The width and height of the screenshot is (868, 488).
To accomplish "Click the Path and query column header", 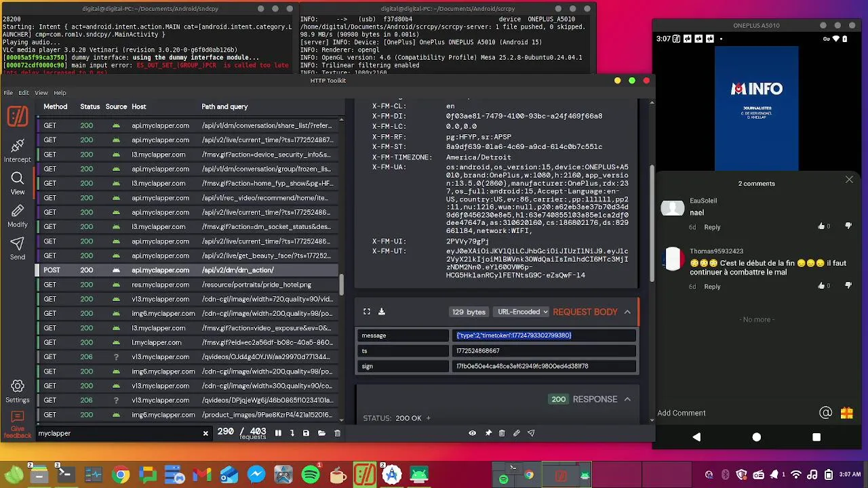I will point(224,106).
